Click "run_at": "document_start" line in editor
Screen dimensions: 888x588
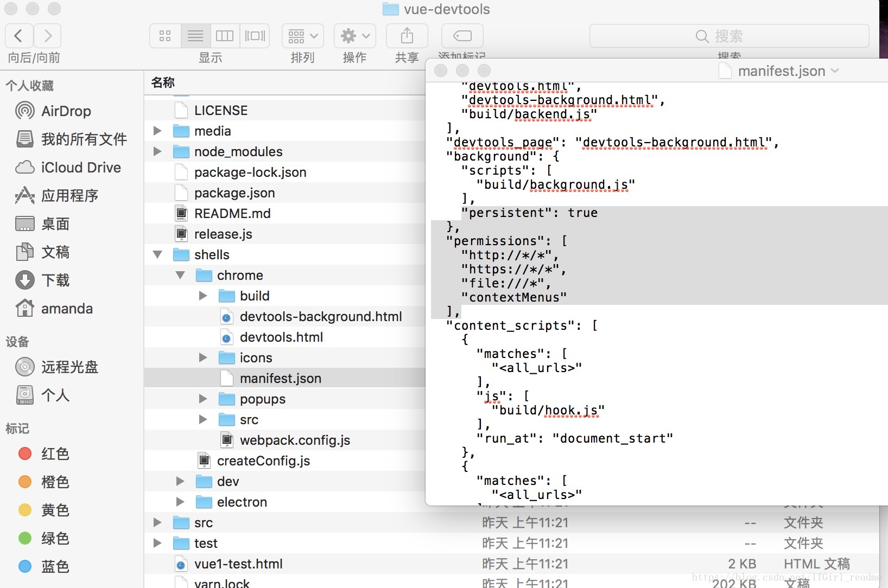tap(575, 438)
